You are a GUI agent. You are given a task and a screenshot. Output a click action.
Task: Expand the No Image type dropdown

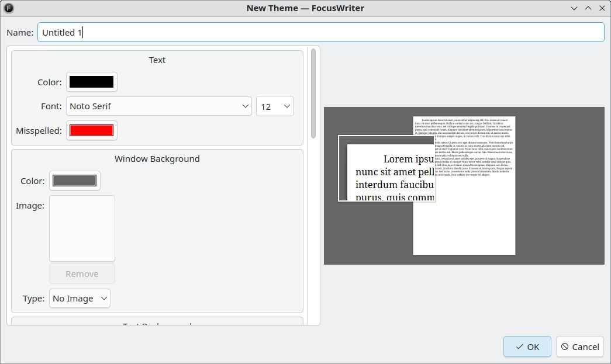click(80, 299)
